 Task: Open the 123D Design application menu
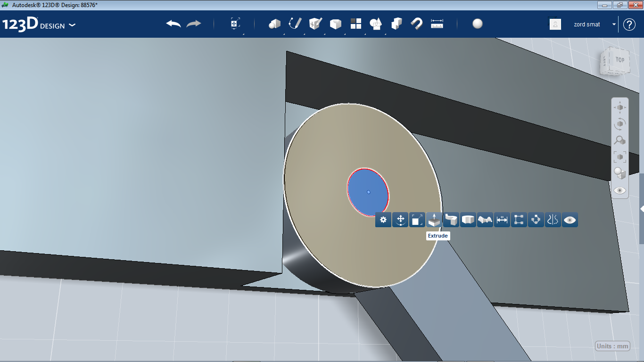(x=39, y=25)
